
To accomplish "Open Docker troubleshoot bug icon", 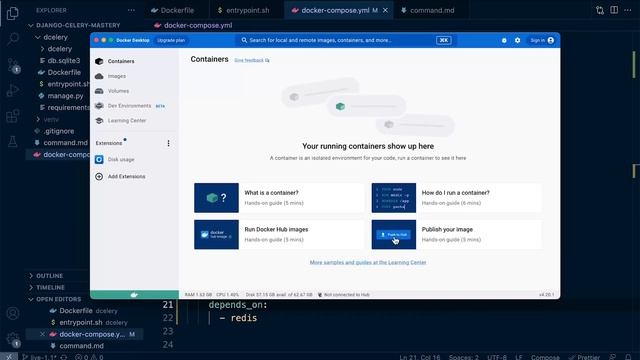I will 504,40.
